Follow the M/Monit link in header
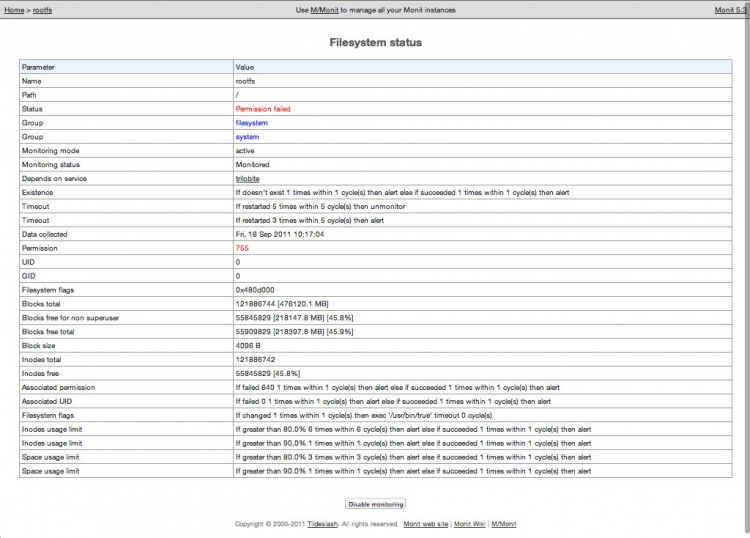 coord(324,10)
